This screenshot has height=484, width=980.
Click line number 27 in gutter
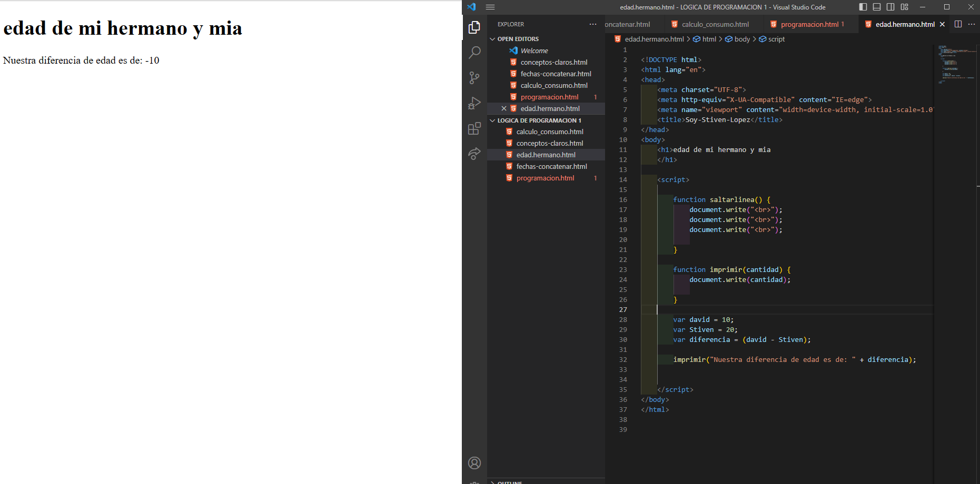[x=623, y=310]
